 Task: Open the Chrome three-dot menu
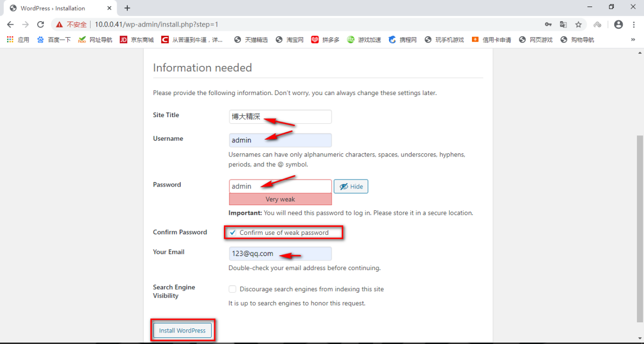(633, 24)
